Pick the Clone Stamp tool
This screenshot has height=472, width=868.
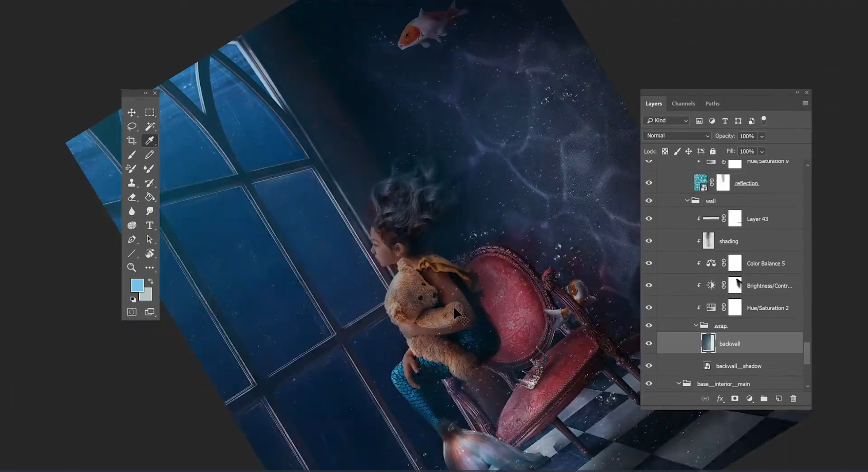coord(132,183)
